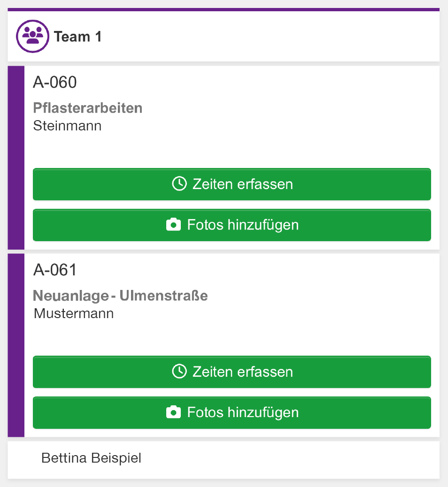448x487 pixels.
Task: Click the camera icon in A-061 card
Action: pyautogui.click(x=173, y=412)
